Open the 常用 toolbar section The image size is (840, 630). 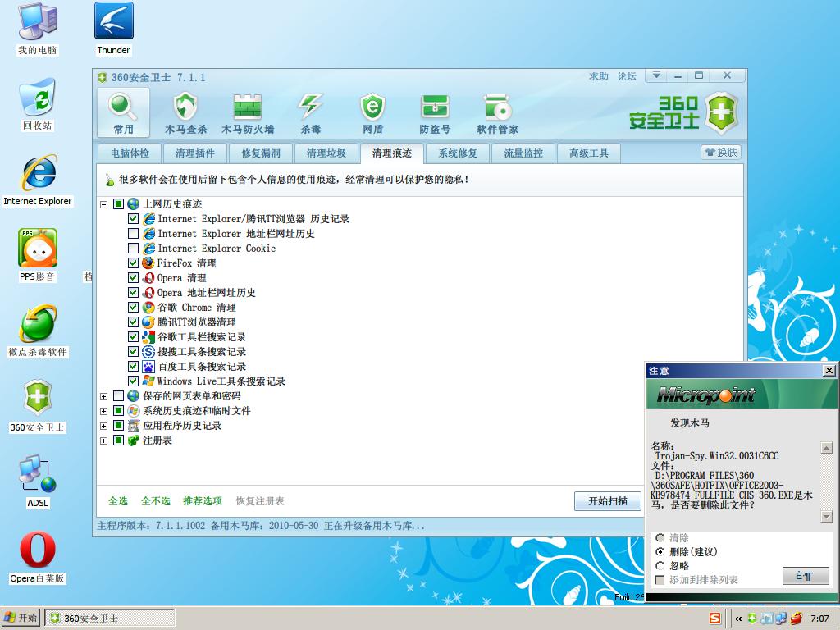coord(123,113)
